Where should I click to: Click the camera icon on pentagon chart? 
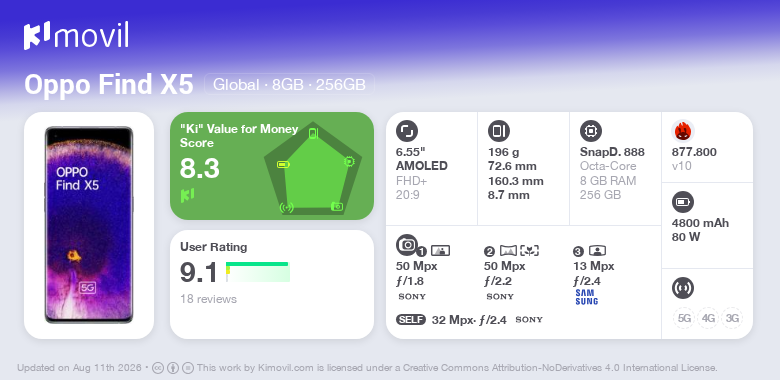[337, 206]
